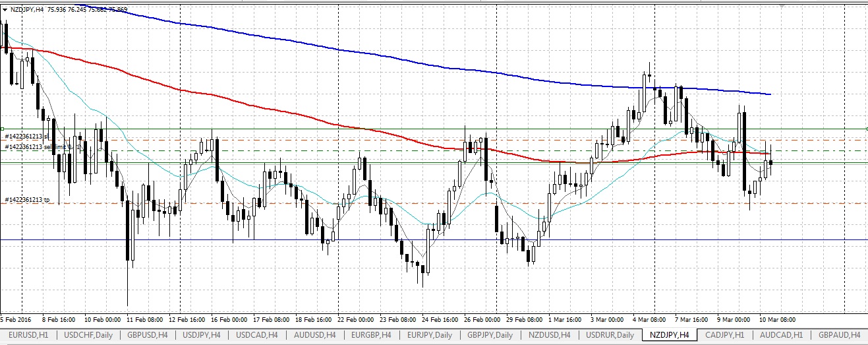Open the AUDCAD,H1 chart tab
This screenshot has height=345, width=868.
tap(781, 335)
